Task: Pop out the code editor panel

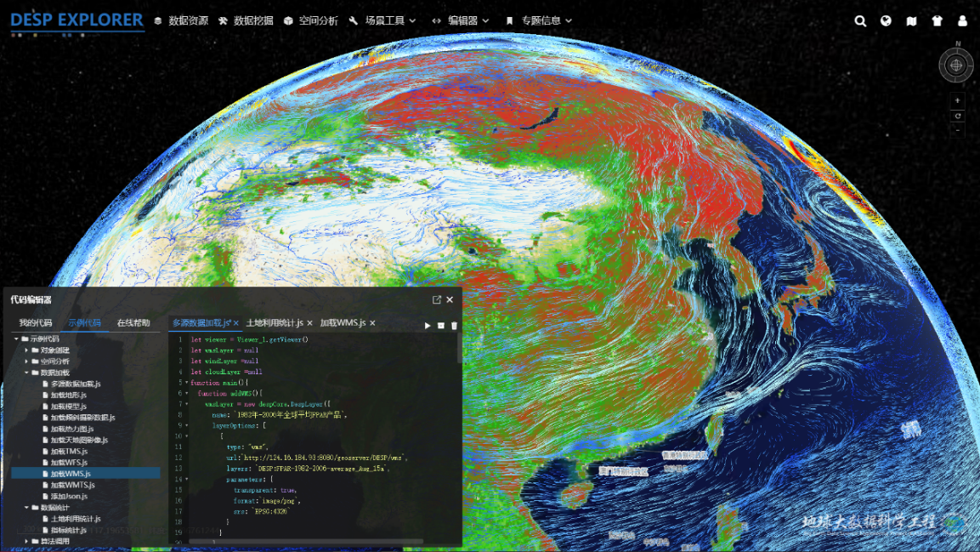Action: [x=437, y=299]
